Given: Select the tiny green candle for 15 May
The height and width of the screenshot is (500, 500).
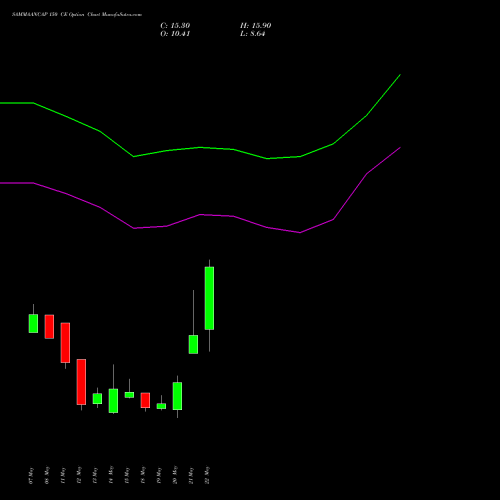Looking at the screenshot, I should (129, 395).
